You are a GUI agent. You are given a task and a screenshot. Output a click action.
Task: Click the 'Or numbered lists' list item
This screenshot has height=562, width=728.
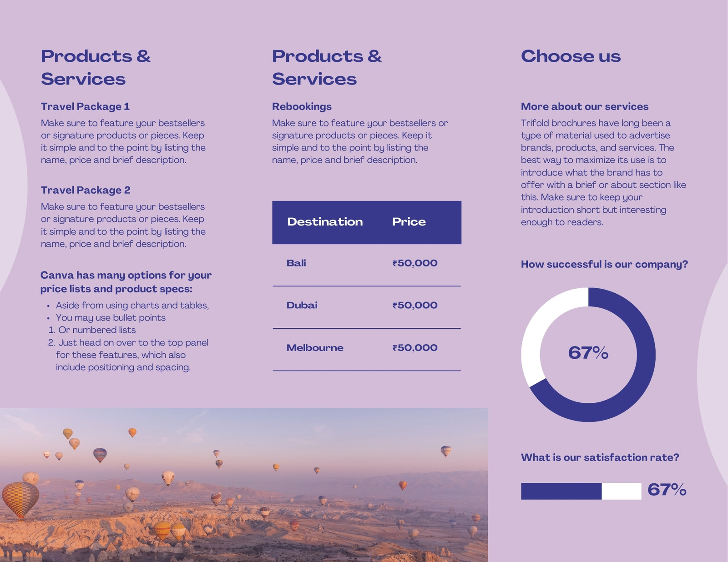(x=97, y=330)
